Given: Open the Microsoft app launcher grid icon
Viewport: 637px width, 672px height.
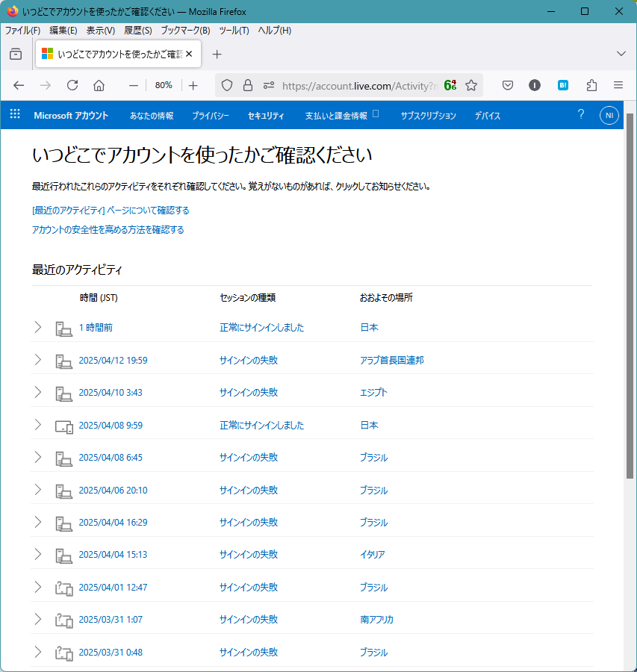Looking at the screenshot, I should click(15, 114).
